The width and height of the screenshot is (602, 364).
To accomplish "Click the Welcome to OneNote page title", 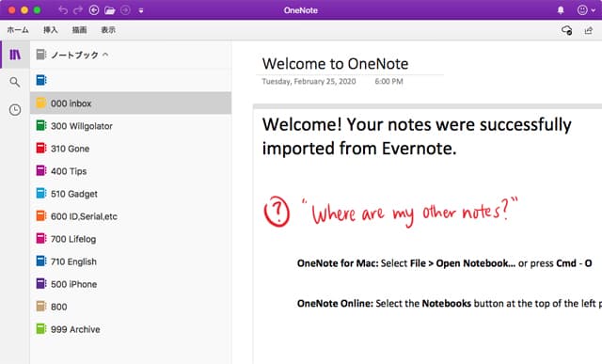I will [x=335, y=64].
